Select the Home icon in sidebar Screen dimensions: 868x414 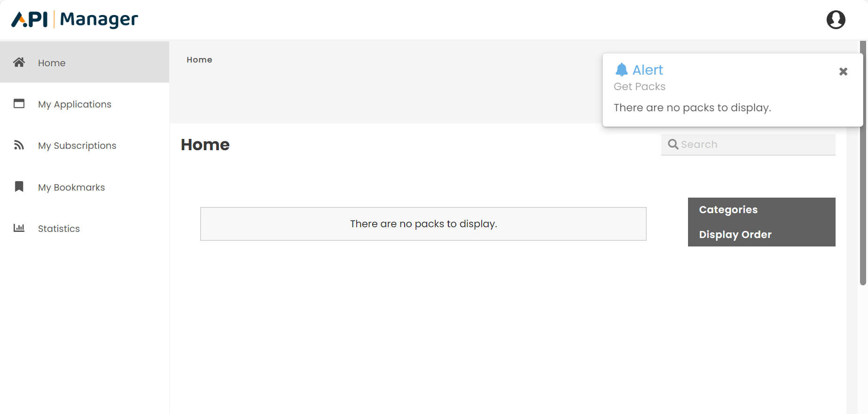click(x=19, y=62)
